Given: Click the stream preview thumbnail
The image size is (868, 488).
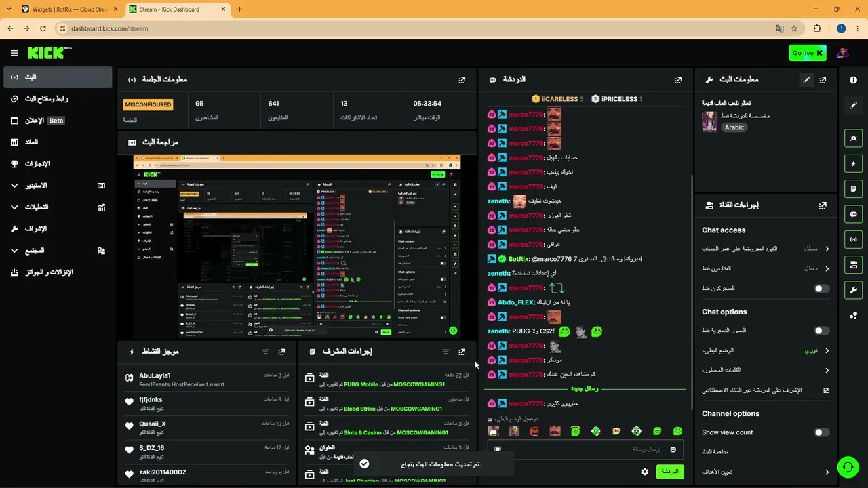Looking at the screenshot, I should [x=297, y=247].
